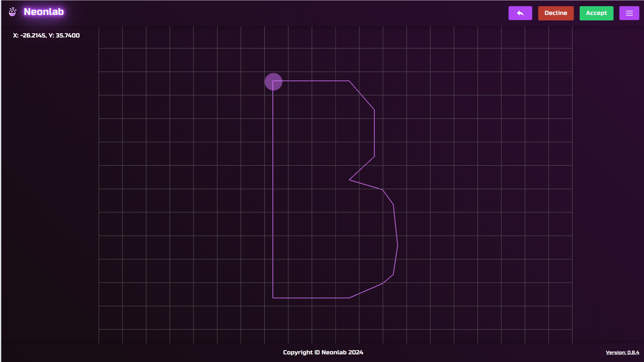644x362 pixels.
Task: Select the vertex where the lower bulge begins
Action: click(x=382, y=190)
